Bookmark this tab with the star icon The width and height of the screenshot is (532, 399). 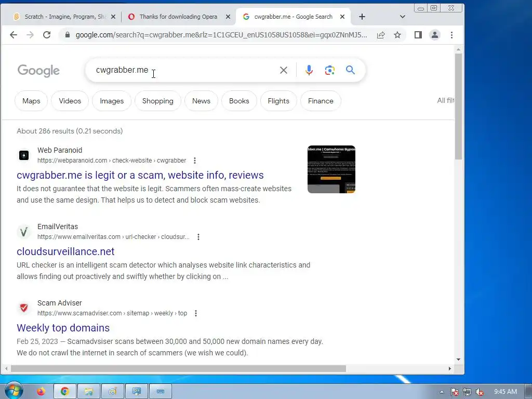coord(397,35)
